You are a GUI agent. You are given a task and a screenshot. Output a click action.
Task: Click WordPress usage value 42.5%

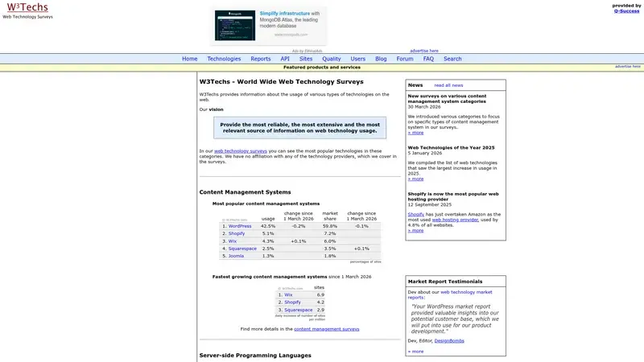[268, 226]
